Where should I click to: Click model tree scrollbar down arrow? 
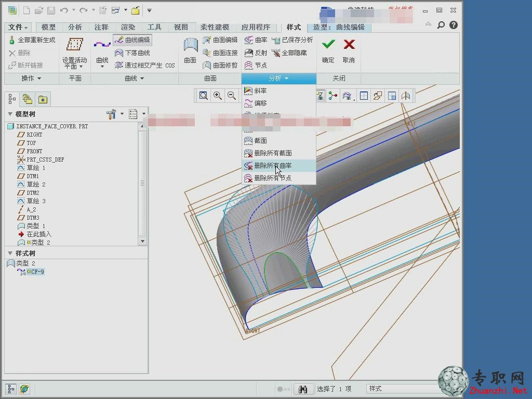(x=142, y=241)
